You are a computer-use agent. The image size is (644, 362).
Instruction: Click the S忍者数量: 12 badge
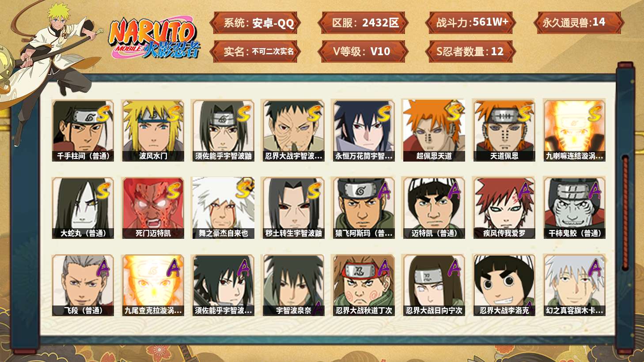click(471, 51)
